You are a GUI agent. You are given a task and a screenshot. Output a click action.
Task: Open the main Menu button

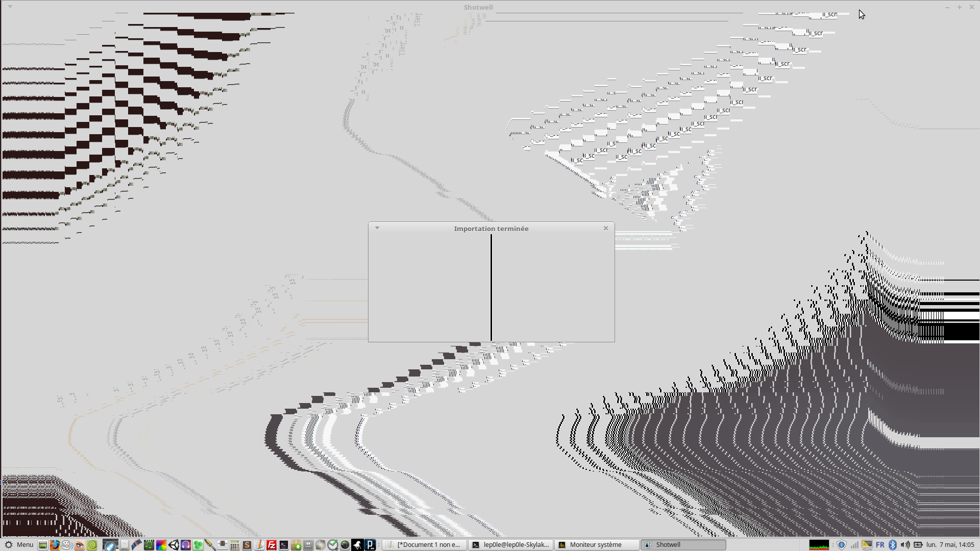(19, 545)
